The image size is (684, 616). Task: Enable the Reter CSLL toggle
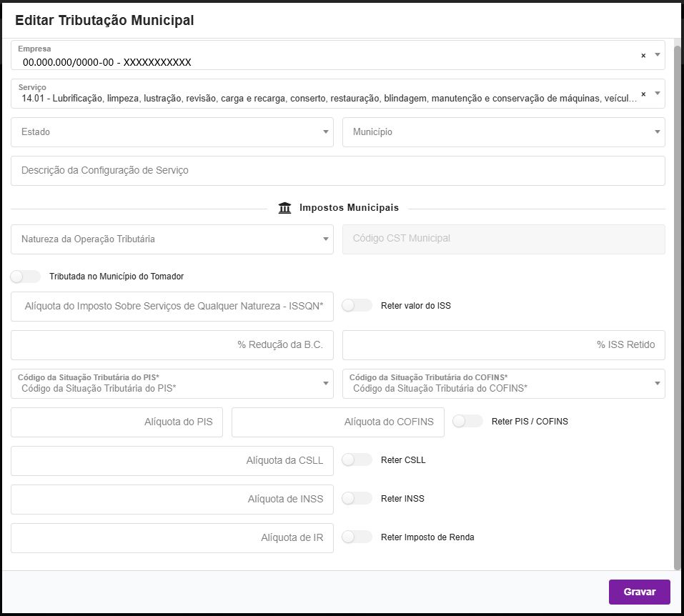(357, 460)
